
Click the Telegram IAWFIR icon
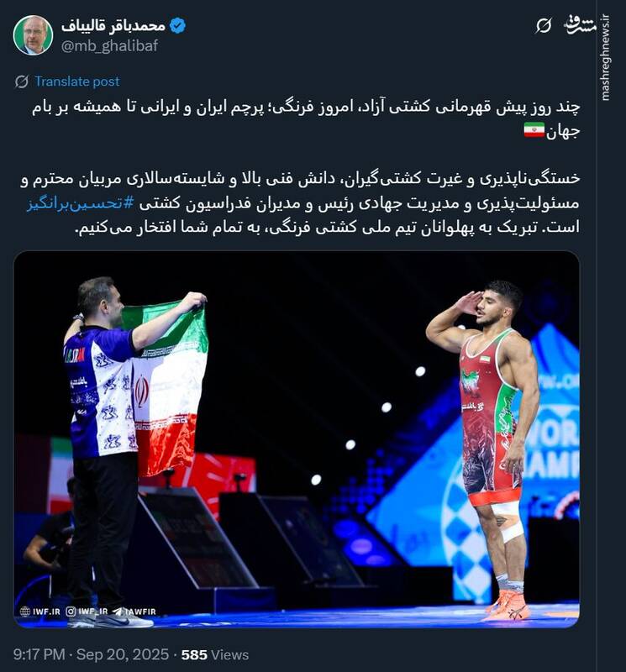(x=118, y=612)
